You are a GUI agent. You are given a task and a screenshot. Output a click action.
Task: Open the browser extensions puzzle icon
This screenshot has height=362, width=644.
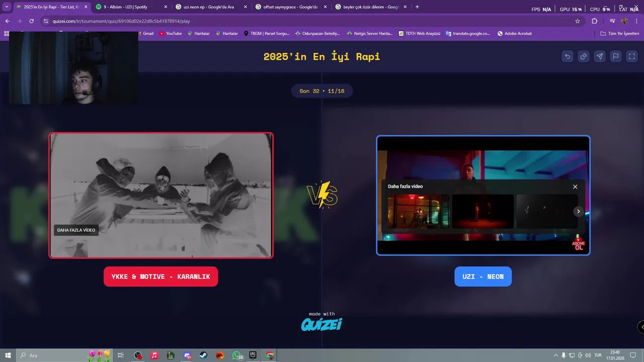pos(594,21)
